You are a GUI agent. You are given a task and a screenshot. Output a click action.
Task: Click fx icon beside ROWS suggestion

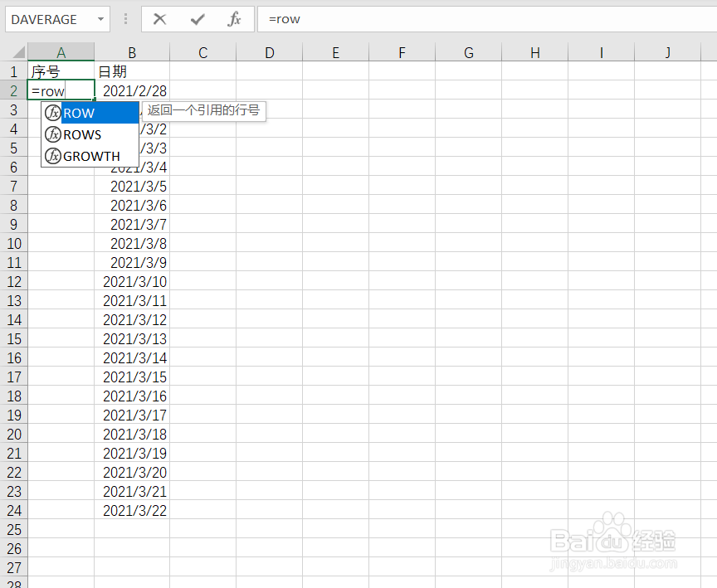point(53,134)
